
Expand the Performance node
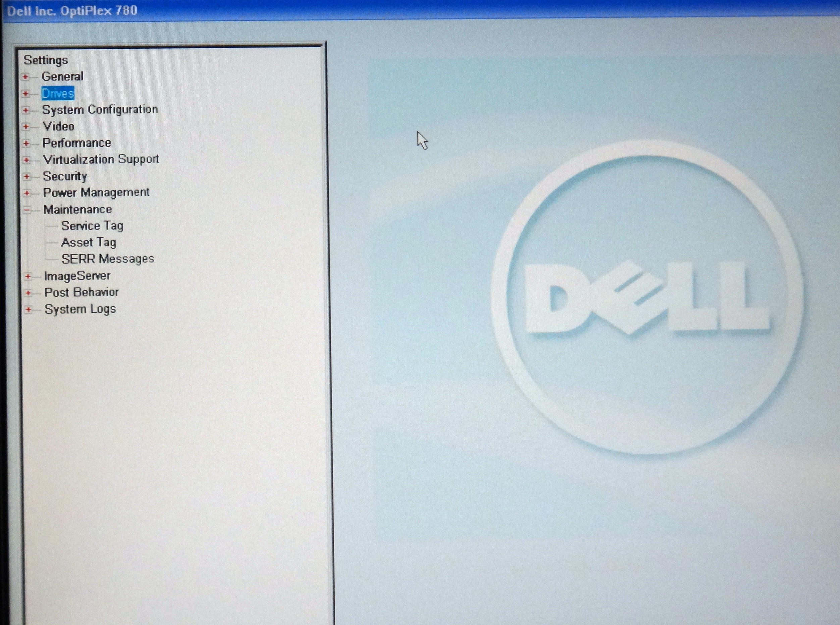pyautogui.click(x=26, y=144)
